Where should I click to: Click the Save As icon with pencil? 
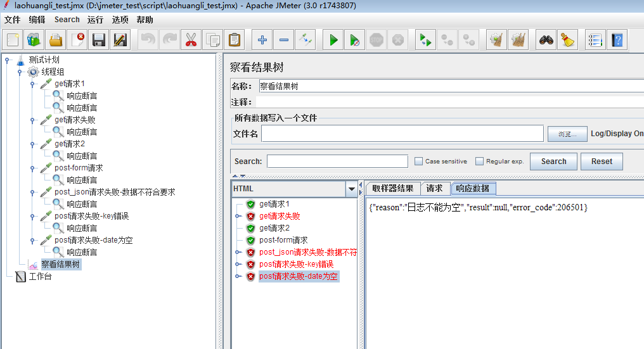pos(120,40)
